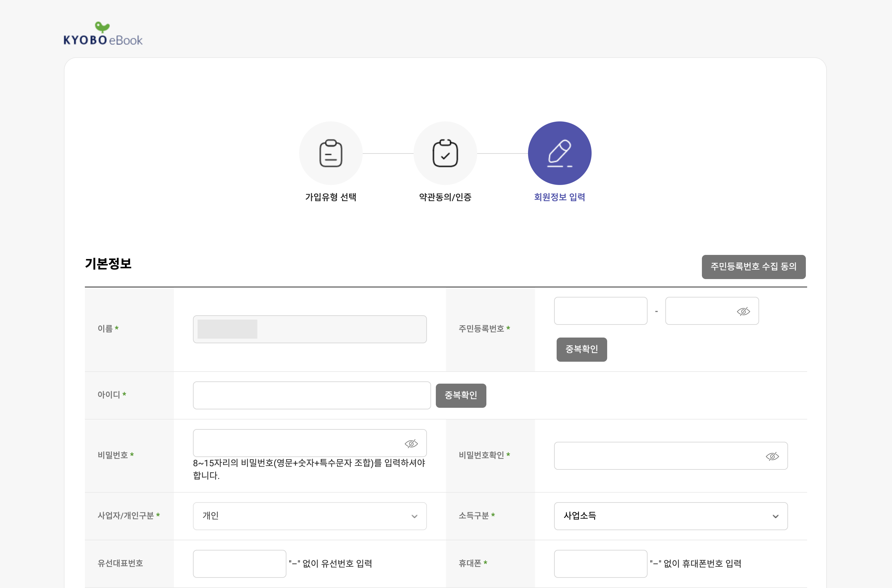Viewport: 892px width, 588px height.
Task: Focus the 주민등록번호 back digits field
Action: pos(712,311)
